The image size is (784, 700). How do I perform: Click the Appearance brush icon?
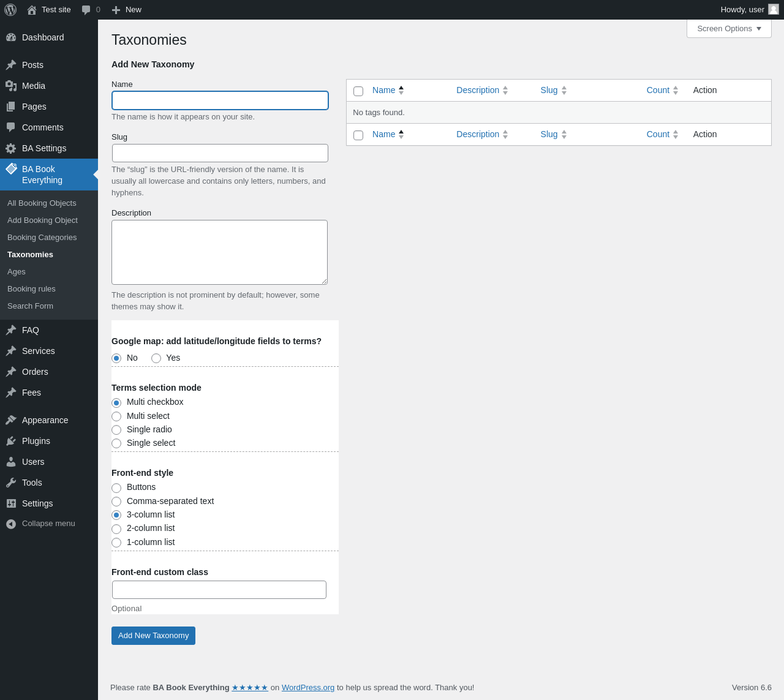pos(11,420)
